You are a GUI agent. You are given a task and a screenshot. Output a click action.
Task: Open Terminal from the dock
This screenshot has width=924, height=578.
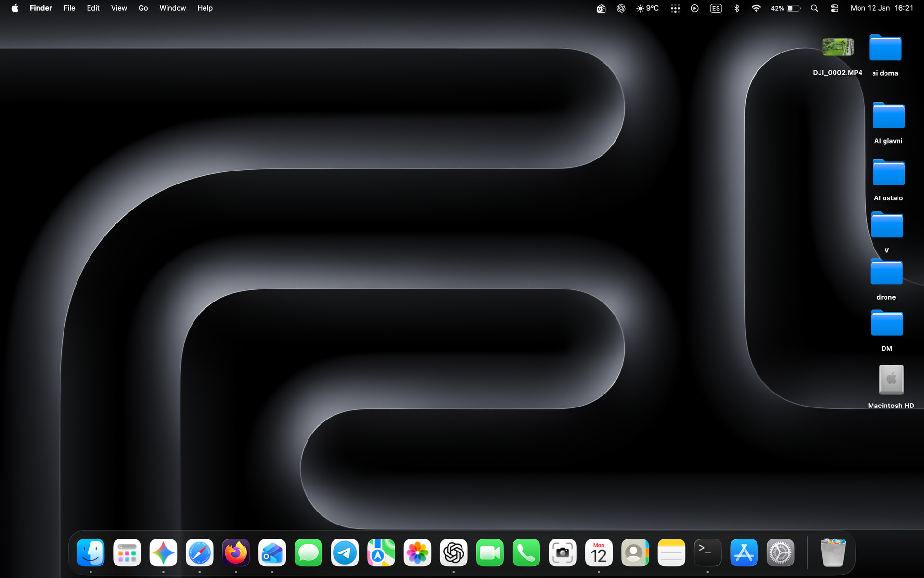pos(707,552)
